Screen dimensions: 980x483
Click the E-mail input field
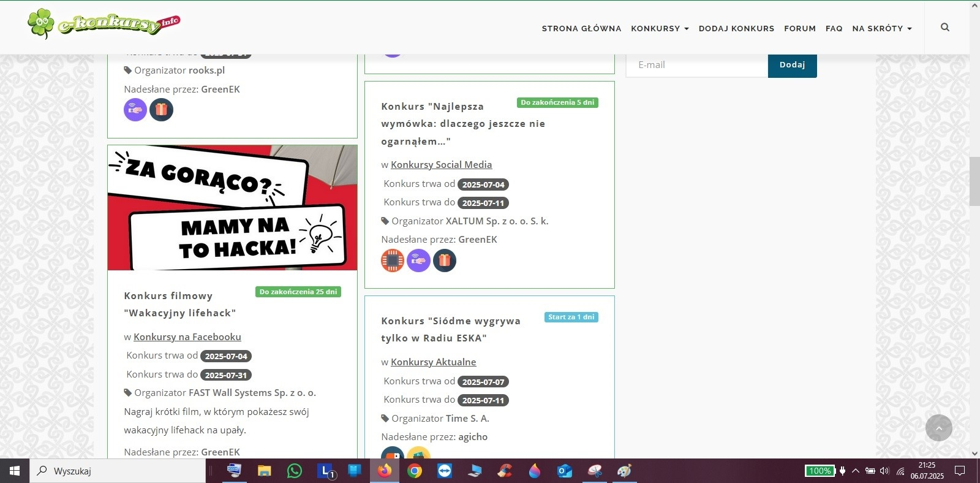696,65
